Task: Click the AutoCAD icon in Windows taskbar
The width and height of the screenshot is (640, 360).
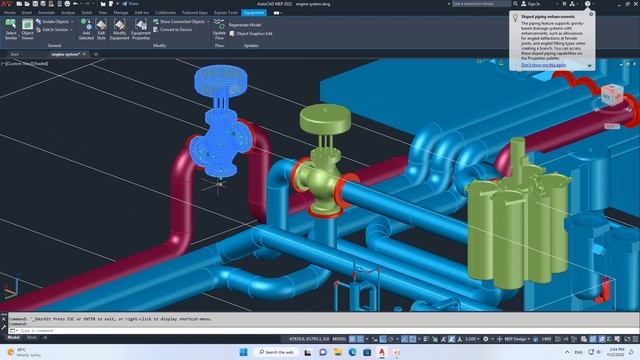Action: (x=382, y=352)
